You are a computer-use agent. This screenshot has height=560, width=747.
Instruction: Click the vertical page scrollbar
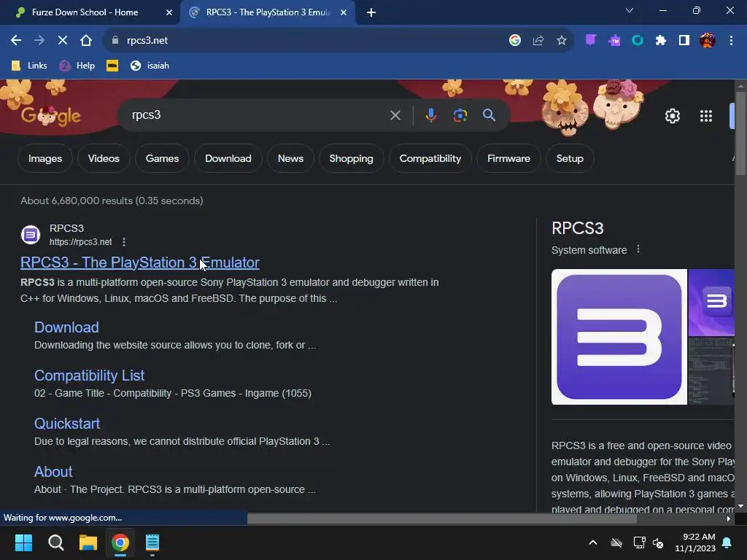click(x=740, y=134)
